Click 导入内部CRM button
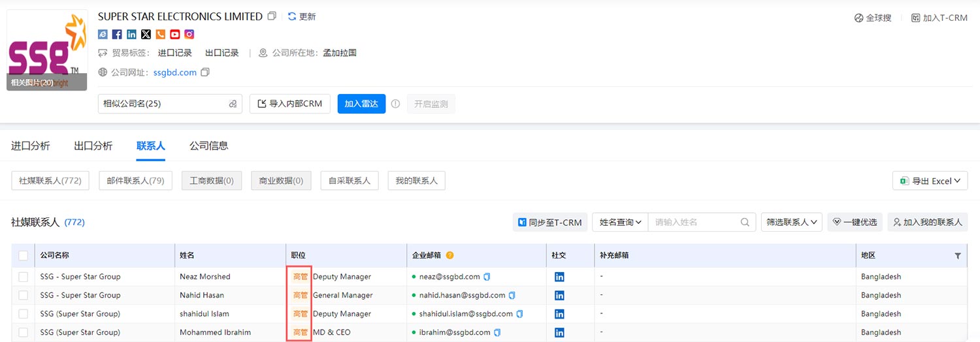 click(x=290, y=104)
